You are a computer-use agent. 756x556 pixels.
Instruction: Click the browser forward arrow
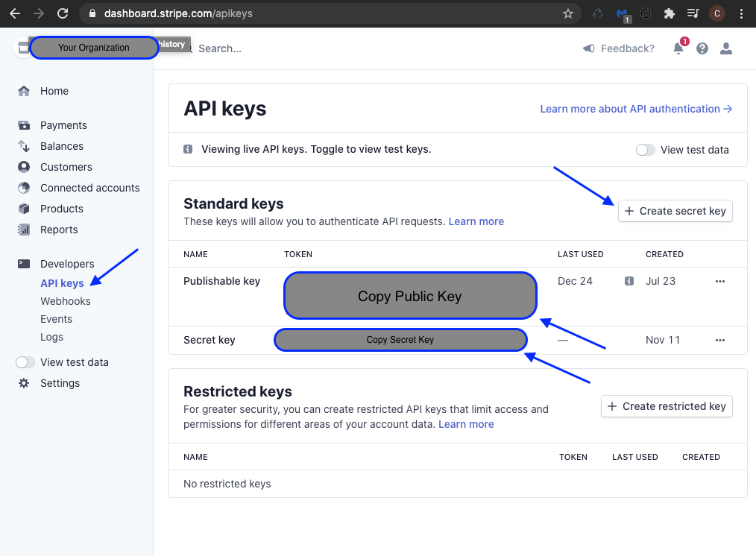click(39, 13)
